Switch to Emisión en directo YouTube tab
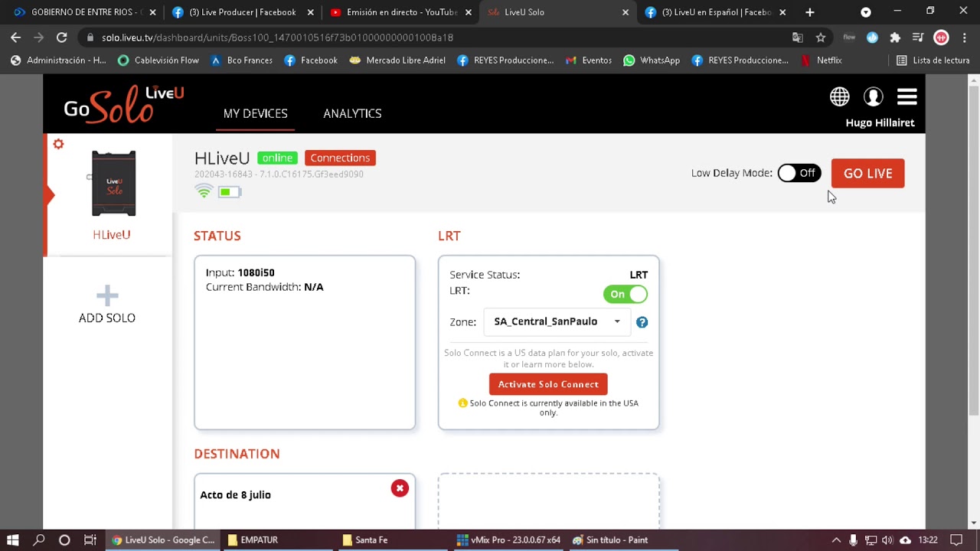Viewport: 980px width, 551px height. point(401,12)
